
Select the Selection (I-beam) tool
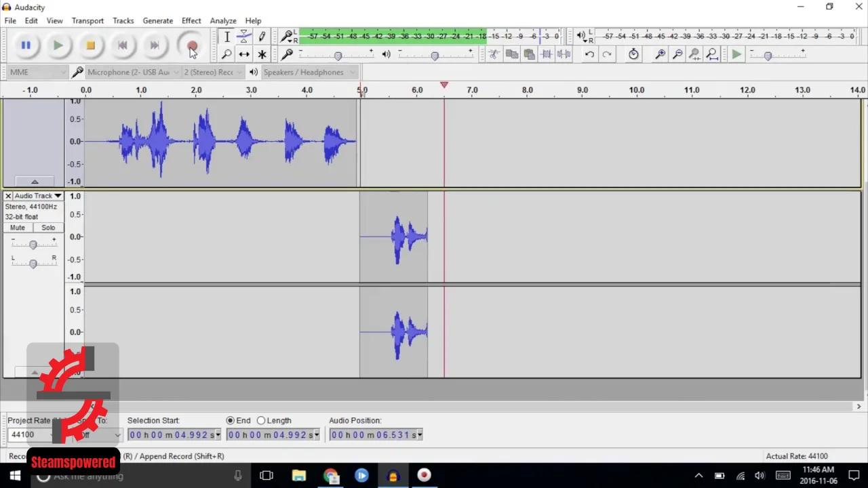tap(227, 37)
